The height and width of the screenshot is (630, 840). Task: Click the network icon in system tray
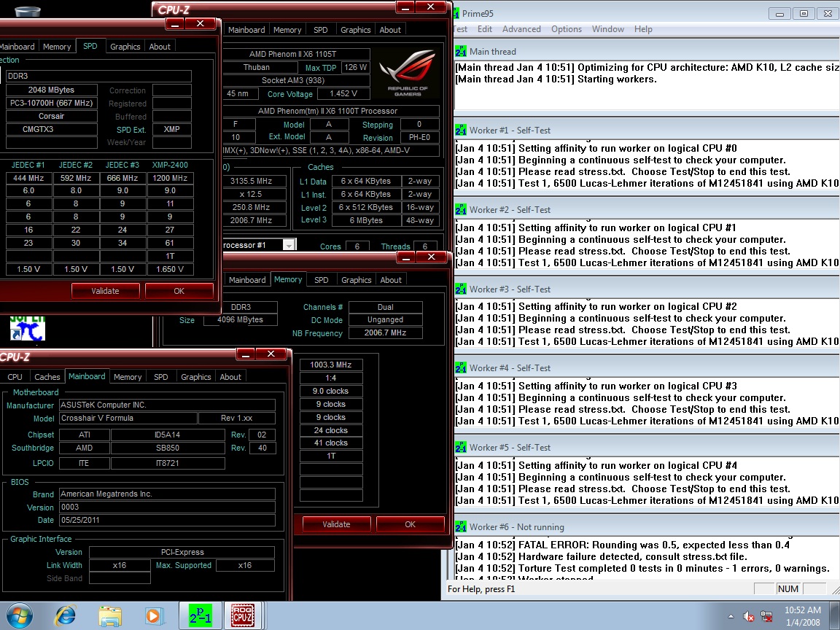pos(766,617)
